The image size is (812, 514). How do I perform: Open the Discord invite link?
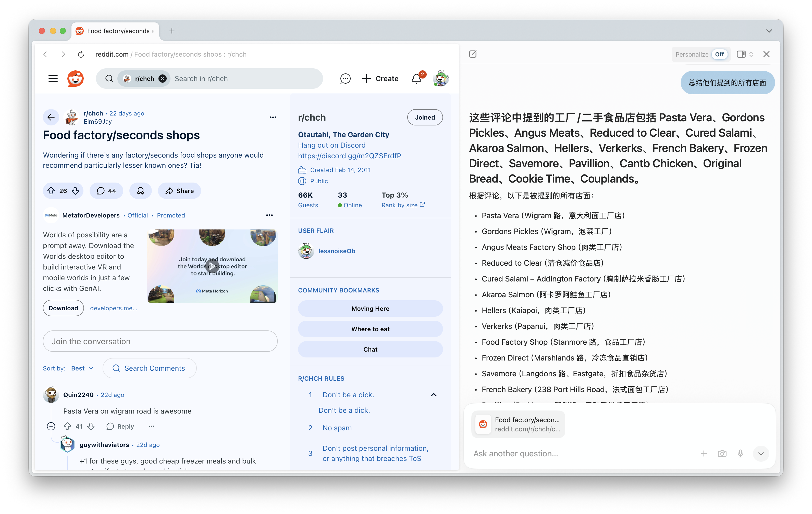pyautogui.click(x=350, y=156)
